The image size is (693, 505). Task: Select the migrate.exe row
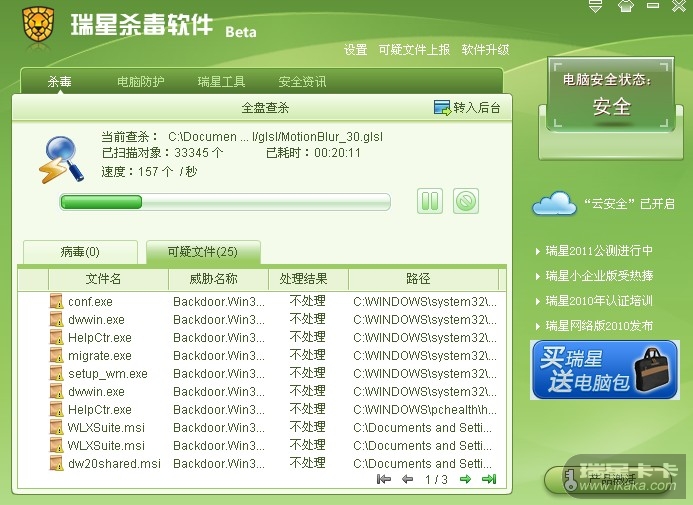point(262,356)
